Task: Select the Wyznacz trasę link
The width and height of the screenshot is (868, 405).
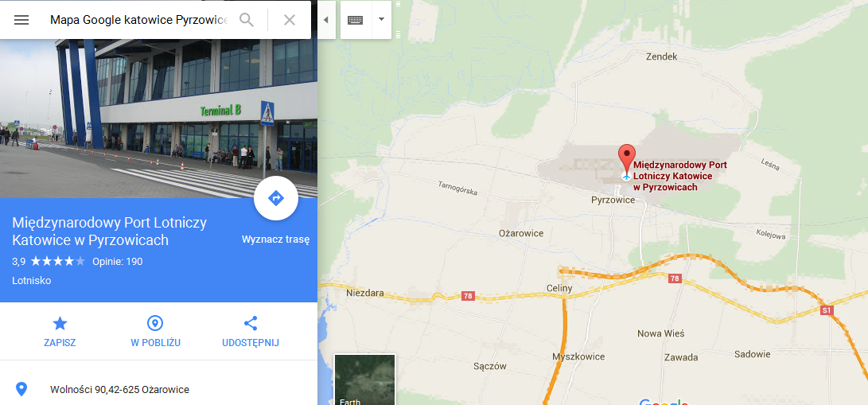Action: click(276, 239)
